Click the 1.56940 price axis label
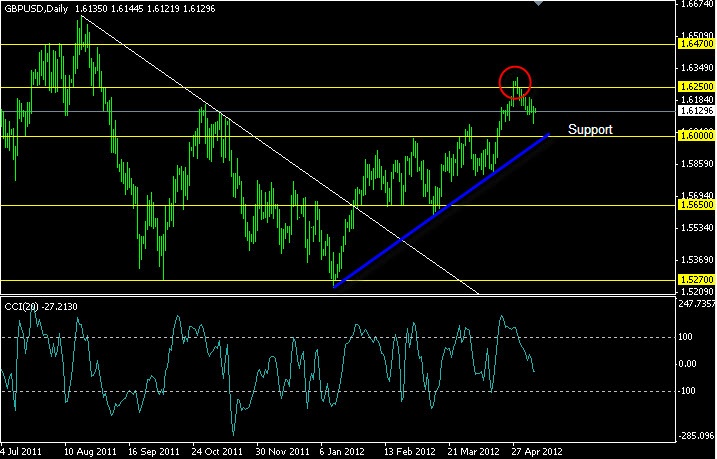Viewport: 717px width, 459px height. pyautogui.click(x=696, y=197)
